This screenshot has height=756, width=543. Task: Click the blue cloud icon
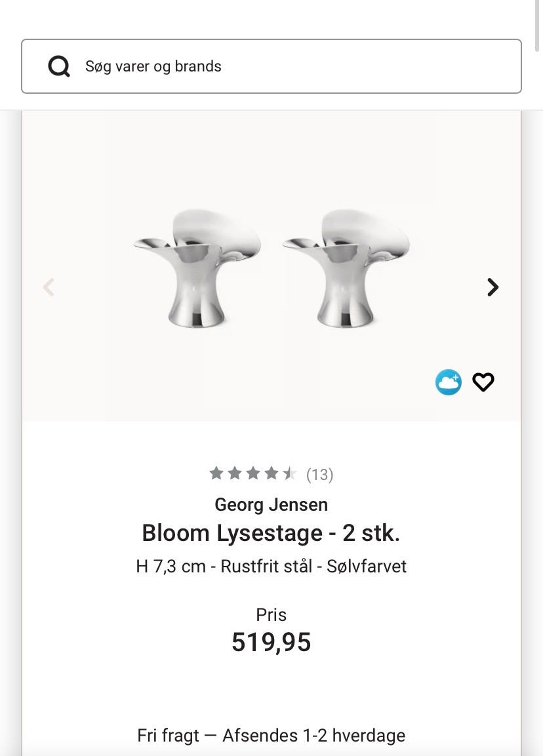(449, 382)
